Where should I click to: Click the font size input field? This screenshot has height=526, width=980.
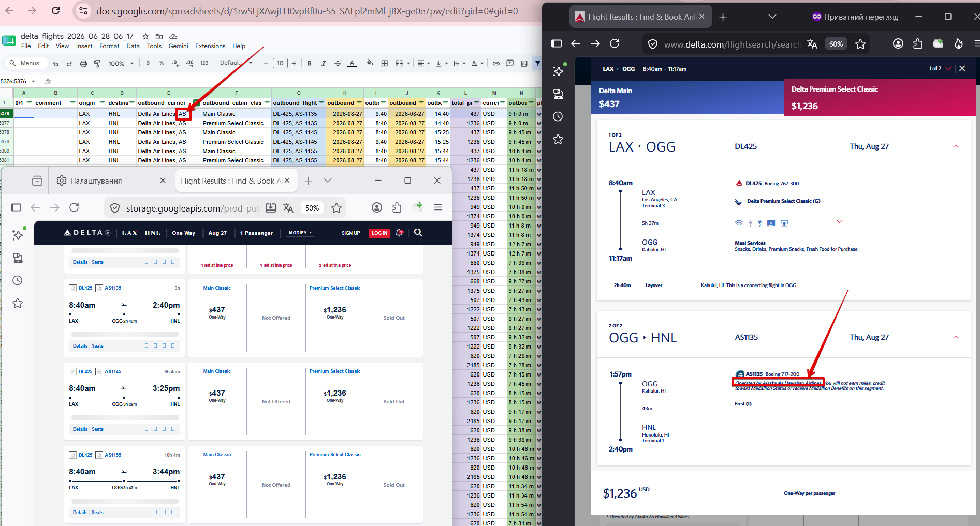coord(280,63)
